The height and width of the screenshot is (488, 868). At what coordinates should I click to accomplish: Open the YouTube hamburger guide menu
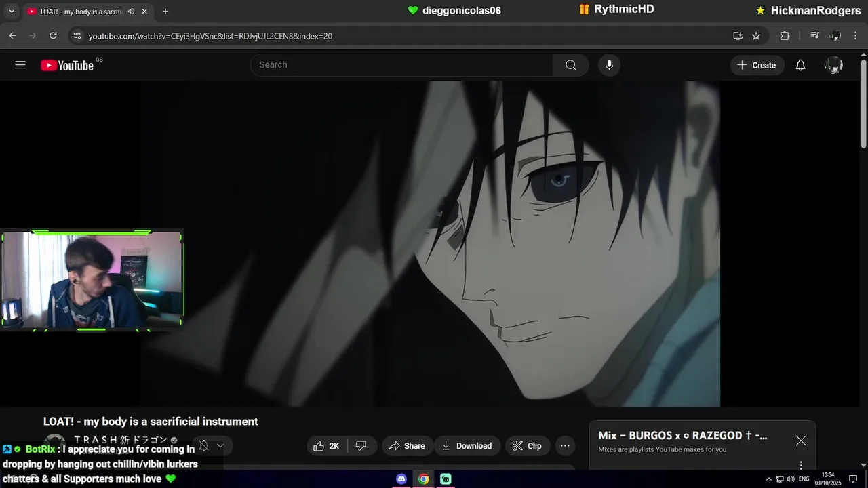[20, 65]
